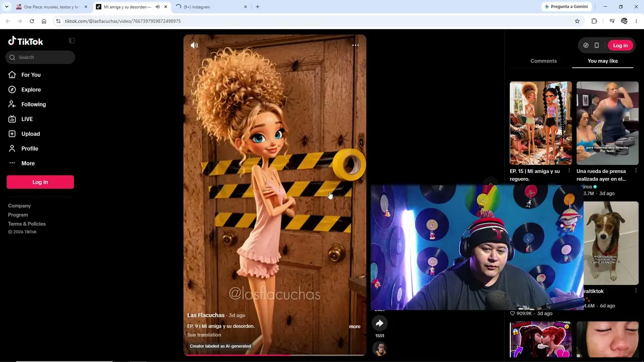644x362 pixels.
Task: Open the Upload page
Action: [30, 134]
